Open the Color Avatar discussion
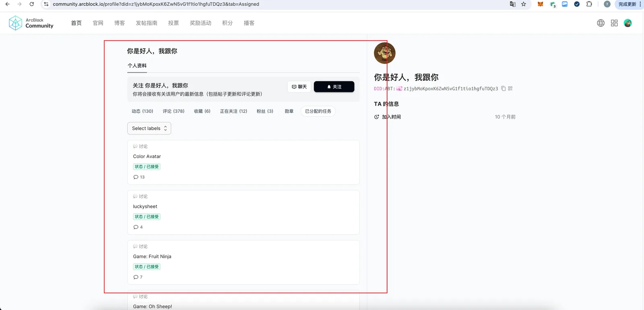This screenshot has width=644, height=310. point(147,156)
